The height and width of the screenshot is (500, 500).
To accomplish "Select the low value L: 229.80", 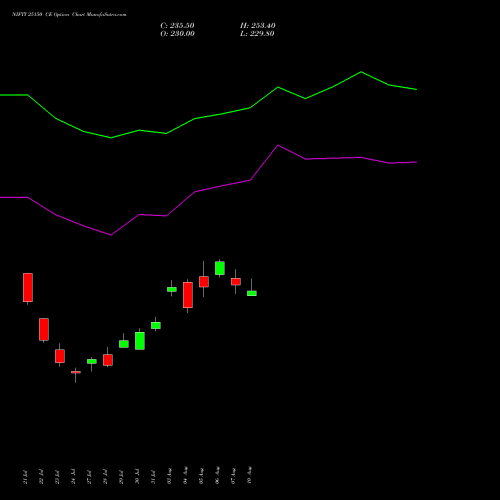I will (x=257, y=34).
